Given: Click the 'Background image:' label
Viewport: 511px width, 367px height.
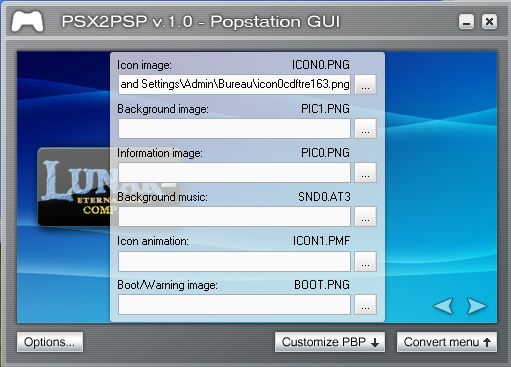Looking at the screenshot, I should click(x=163, y=109).
